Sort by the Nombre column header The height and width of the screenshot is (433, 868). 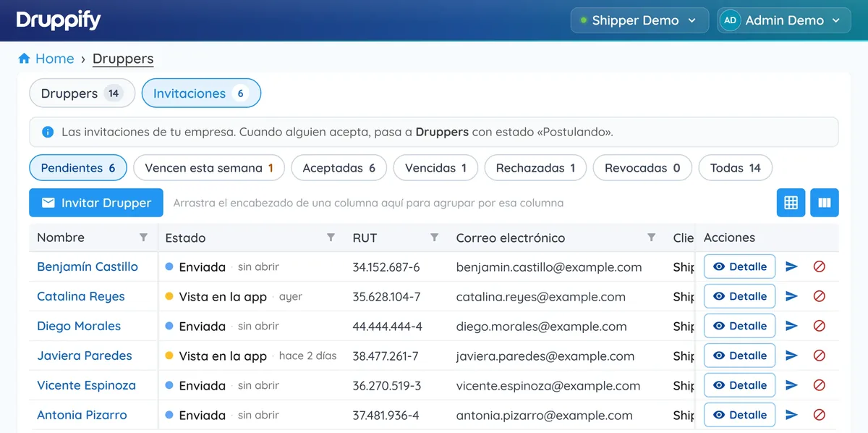(x=61, y=237)
